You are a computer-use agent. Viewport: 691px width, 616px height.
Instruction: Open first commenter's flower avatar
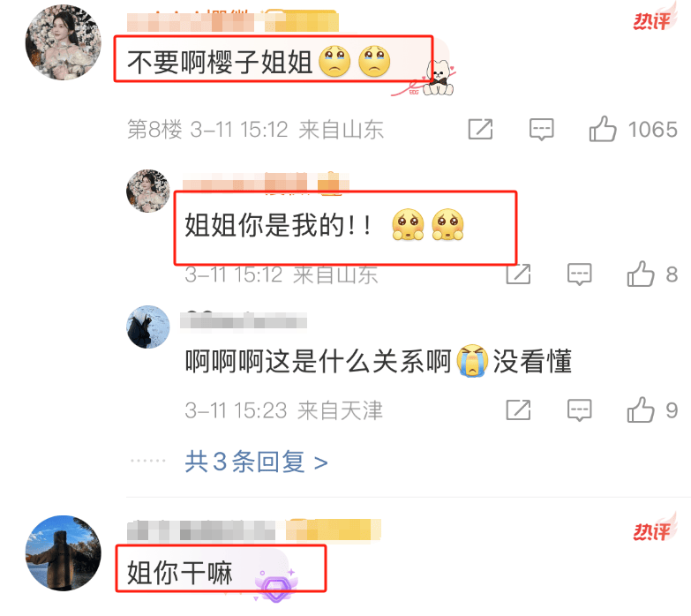tap(64, 42)
